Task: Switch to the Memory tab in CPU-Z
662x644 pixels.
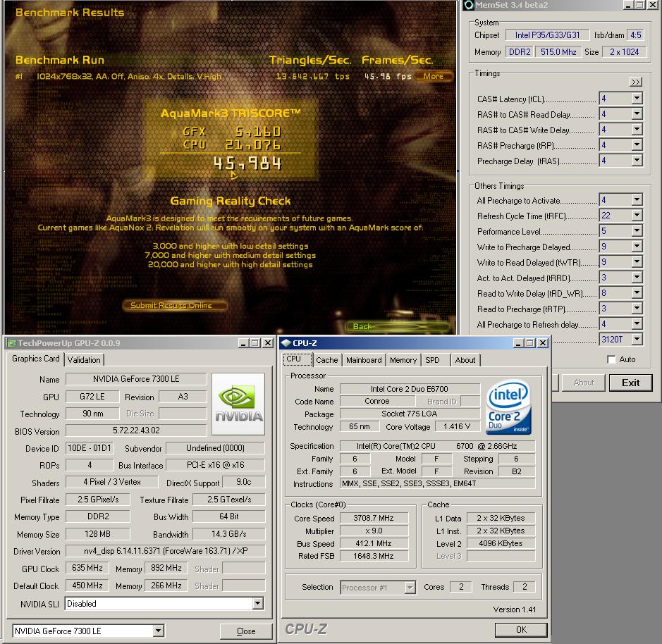Action: click(x=403, y=360)
